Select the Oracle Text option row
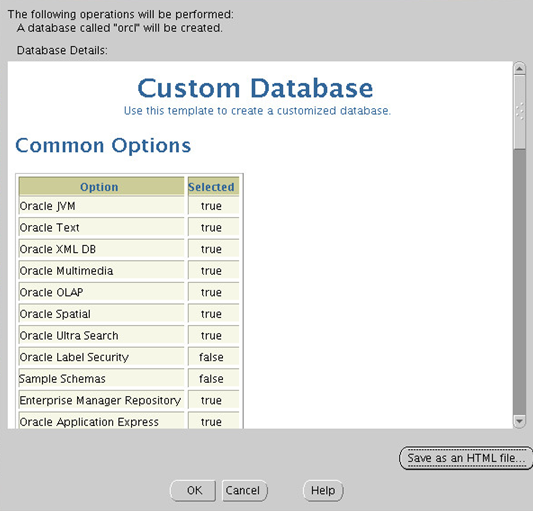 (x=129, y=227)
